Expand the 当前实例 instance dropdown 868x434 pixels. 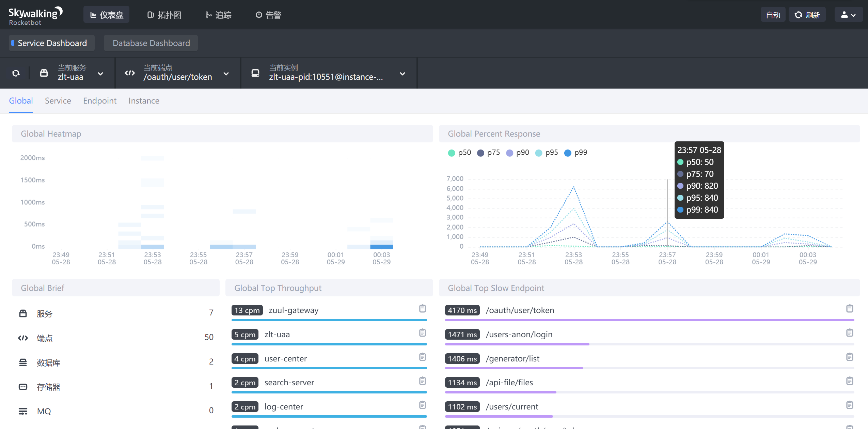402,74
